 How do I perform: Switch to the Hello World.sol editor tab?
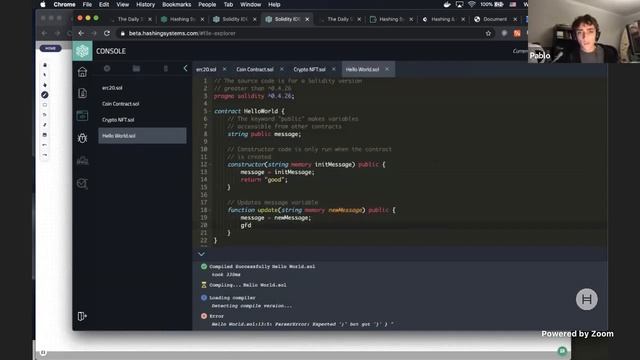pyautogui.click(x=362, y=69)
